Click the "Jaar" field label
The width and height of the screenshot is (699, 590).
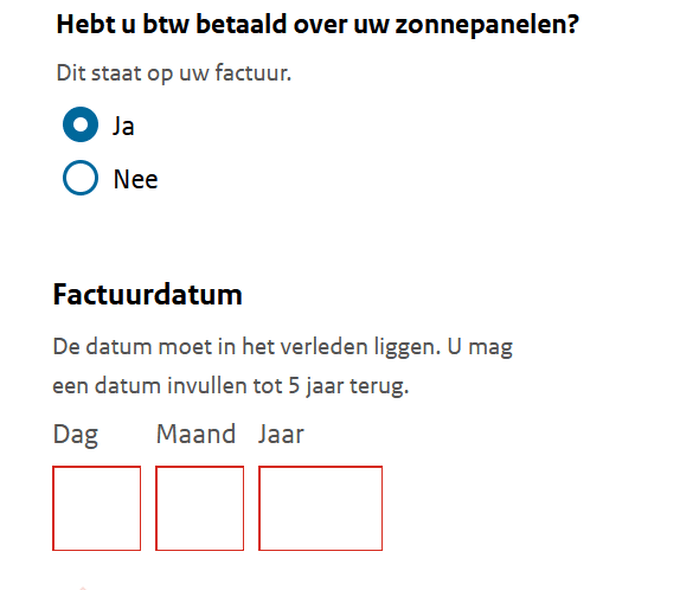(x=281, y=434)
